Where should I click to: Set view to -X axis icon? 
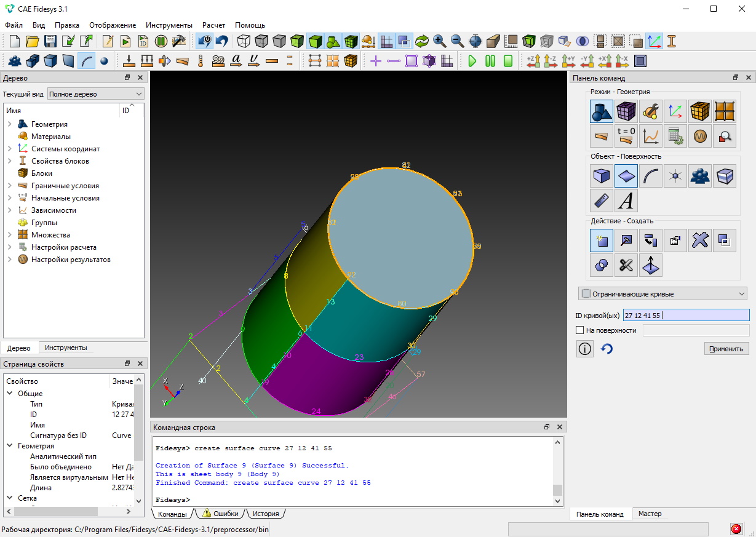pyautogui.click(x=623, y=61)
